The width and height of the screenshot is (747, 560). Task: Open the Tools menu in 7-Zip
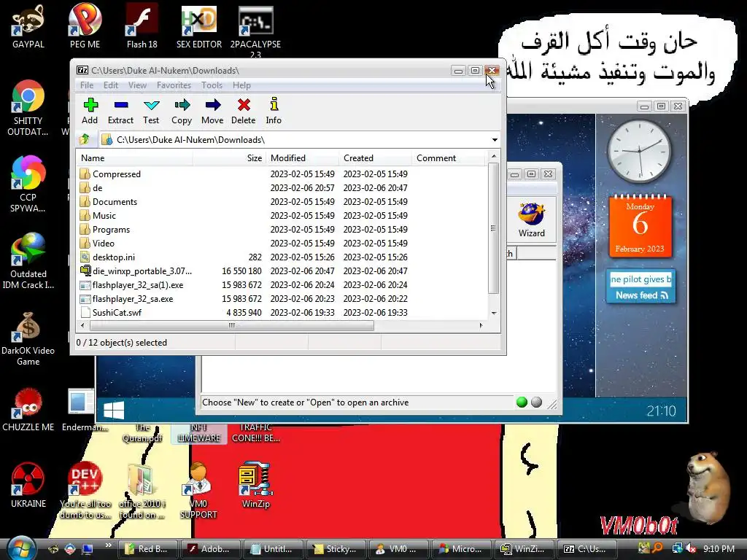point(212,85)
